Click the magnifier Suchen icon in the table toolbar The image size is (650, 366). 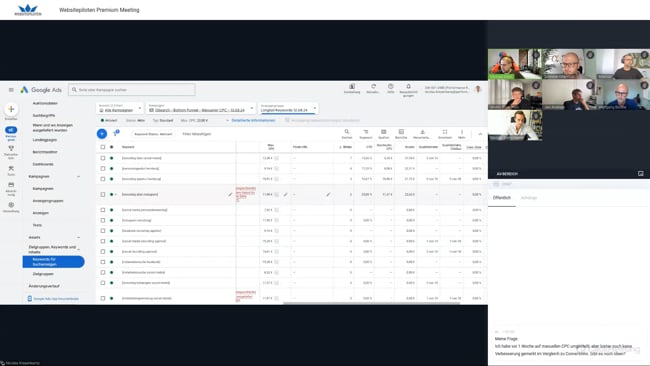point(347,133)
